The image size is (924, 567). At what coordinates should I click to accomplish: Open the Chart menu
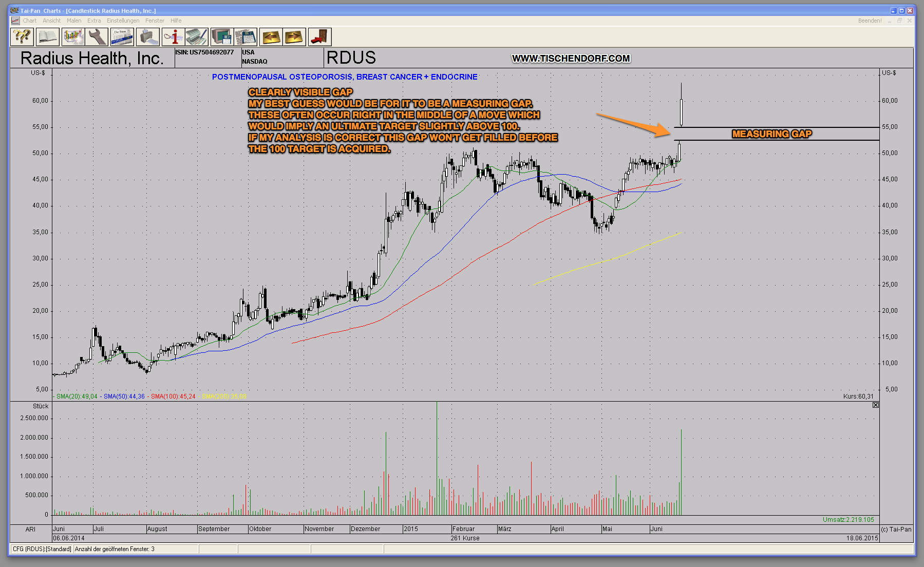coord(29,21)
